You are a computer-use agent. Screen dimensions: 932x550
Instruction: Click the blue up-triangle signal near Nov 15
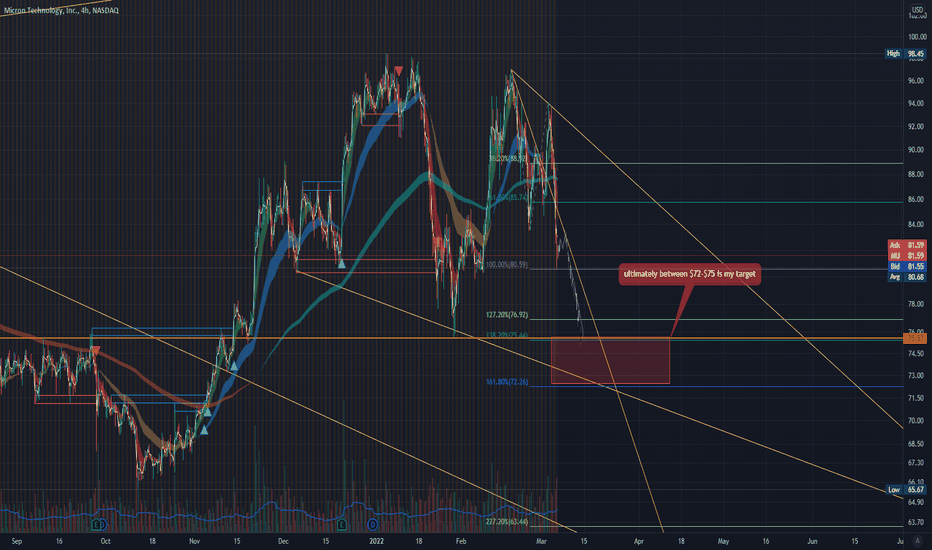click(x=234, y=366)
